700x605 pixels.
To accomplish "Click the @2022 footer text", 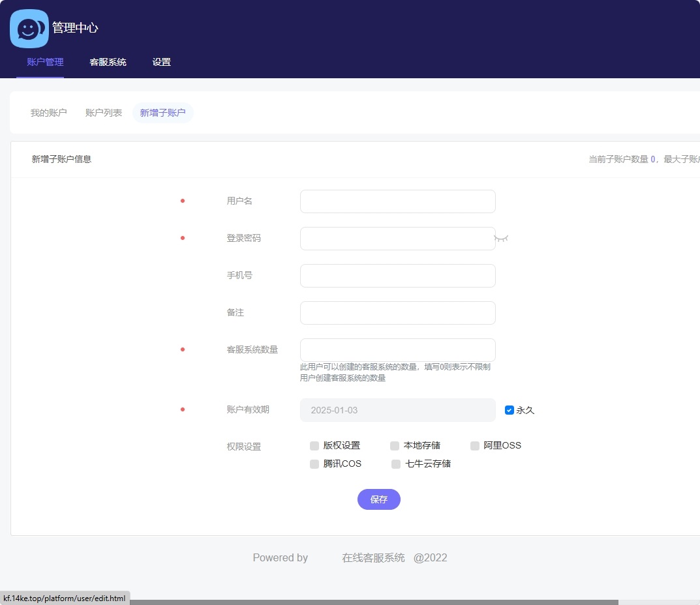I will tap(431, 557).
